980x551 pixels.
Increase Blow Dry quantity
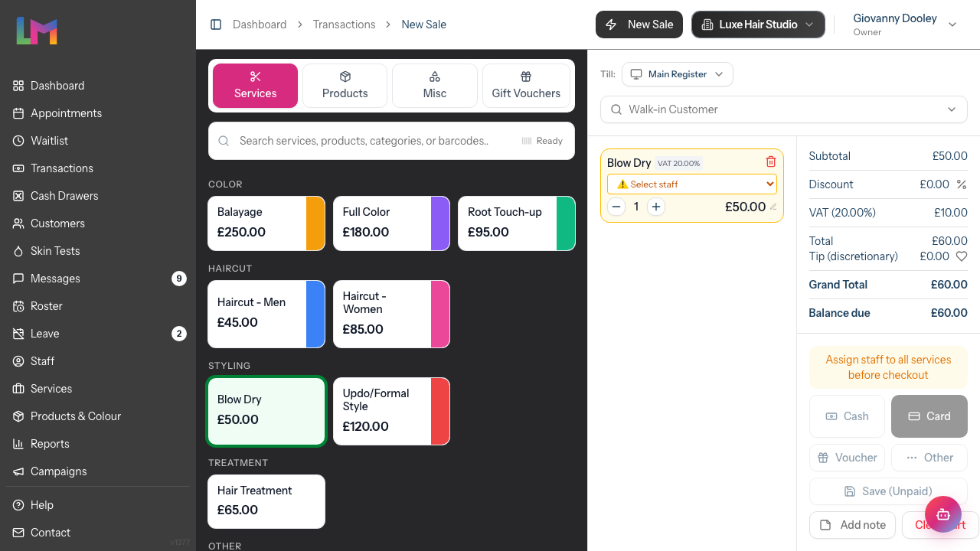point(656,207)
